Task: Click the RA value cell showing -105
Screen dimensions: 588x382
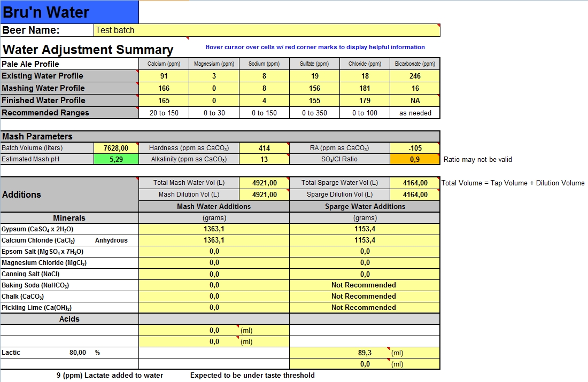Action: [x=415, y=148]
